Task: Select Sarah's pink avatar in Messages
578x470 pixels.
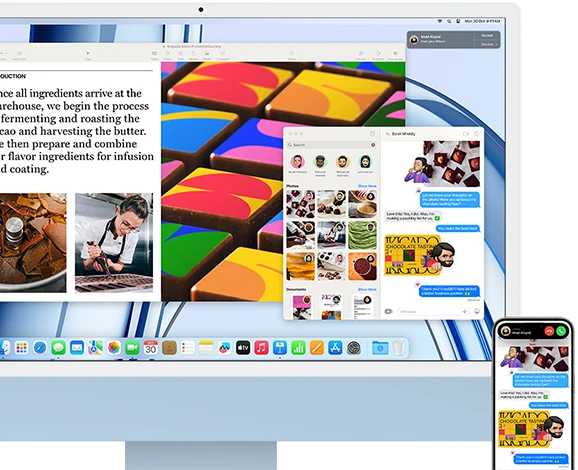Action: 297,161
